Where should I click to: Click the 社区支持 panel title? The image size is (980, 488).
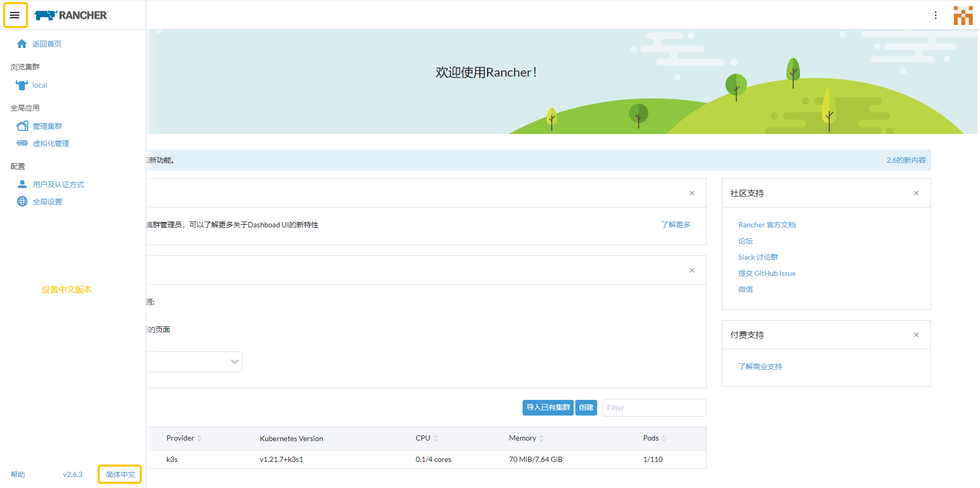click(x=747, y=193)
